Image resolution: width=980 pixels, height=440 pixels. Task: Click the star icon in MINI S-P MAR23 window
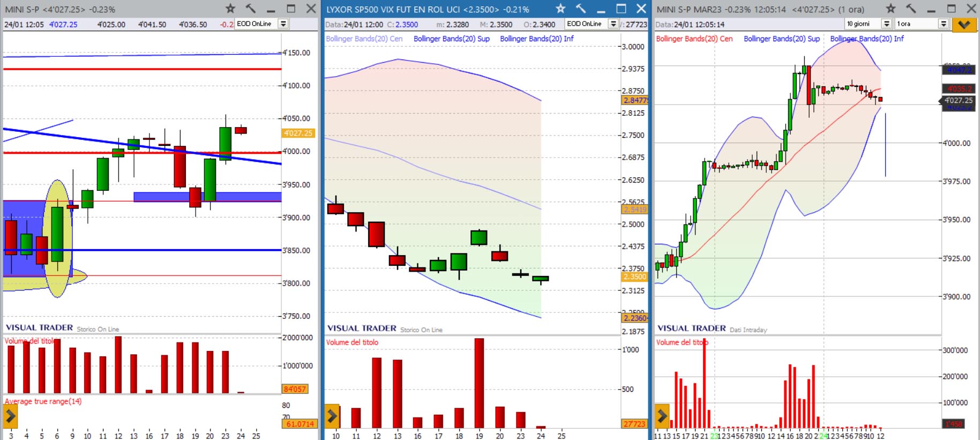click(x=891, y=9)
